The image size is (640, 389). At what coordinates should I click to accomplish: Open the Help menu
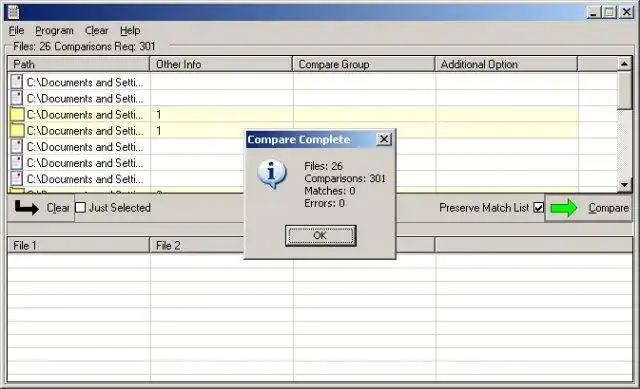pyautogui.click(x=130, y=31)
